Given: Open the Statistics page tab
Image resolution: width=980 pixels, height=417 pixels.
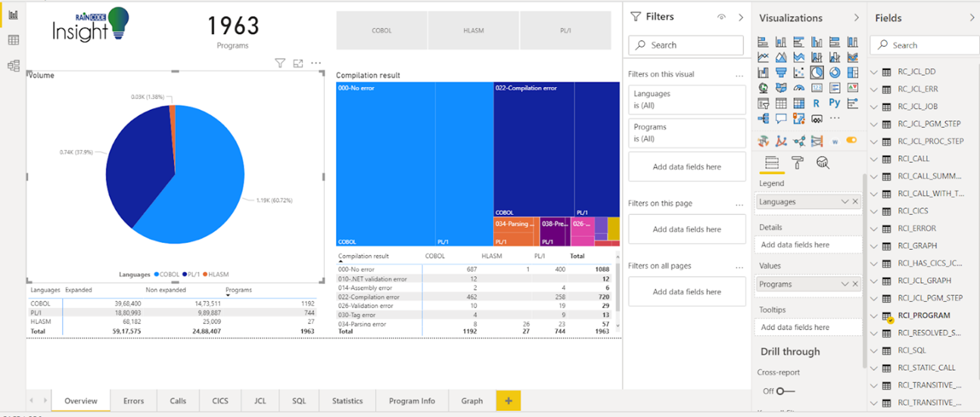Looking at the screenshot, I should pyautogui.click(x=347, y=401).
